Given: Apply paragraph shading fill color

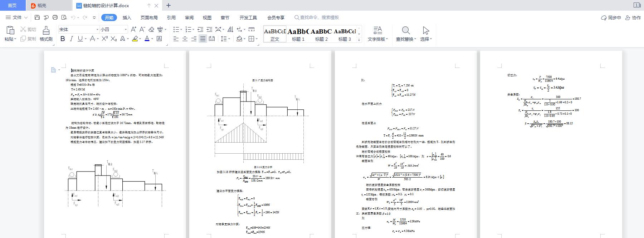Looking at the screenshot, I should [x=239, y=39].
